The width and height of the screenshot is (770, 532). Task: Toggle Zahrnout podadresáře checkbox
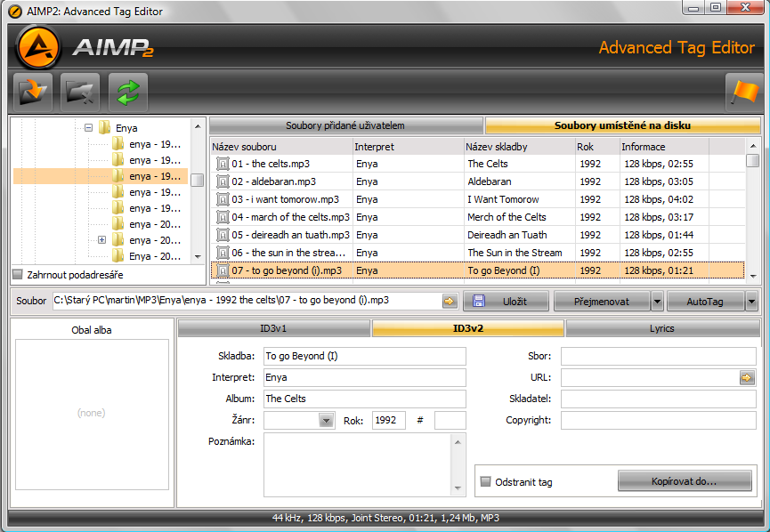click(18, 274)
